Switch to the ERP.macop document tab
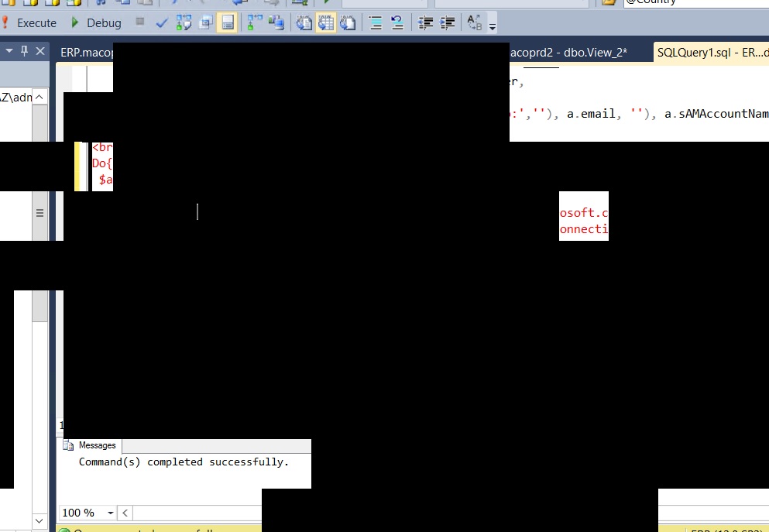Image resolution: width=769 pixels, height=532 pixels. click(87, 53)
